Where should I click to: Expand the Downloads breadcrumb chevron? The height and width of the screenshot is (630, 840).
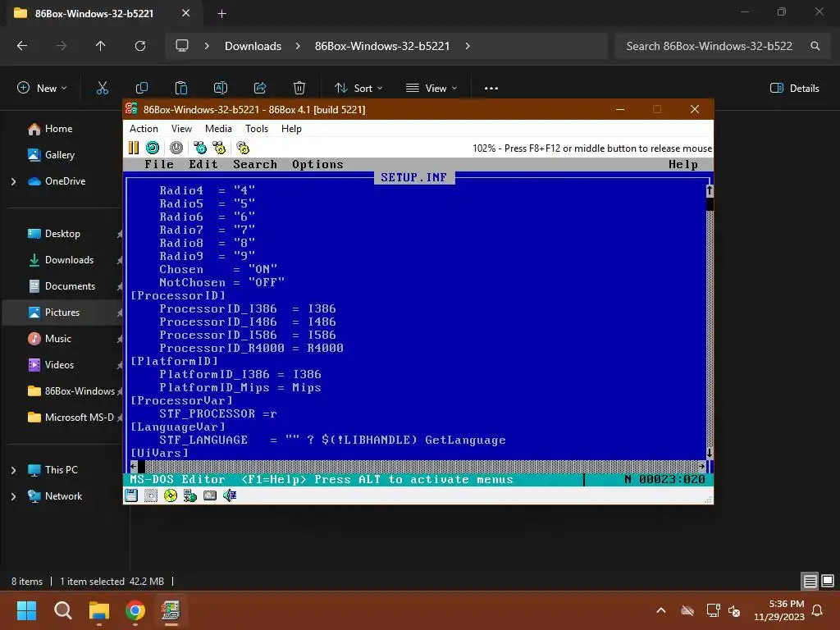[298, 46]
